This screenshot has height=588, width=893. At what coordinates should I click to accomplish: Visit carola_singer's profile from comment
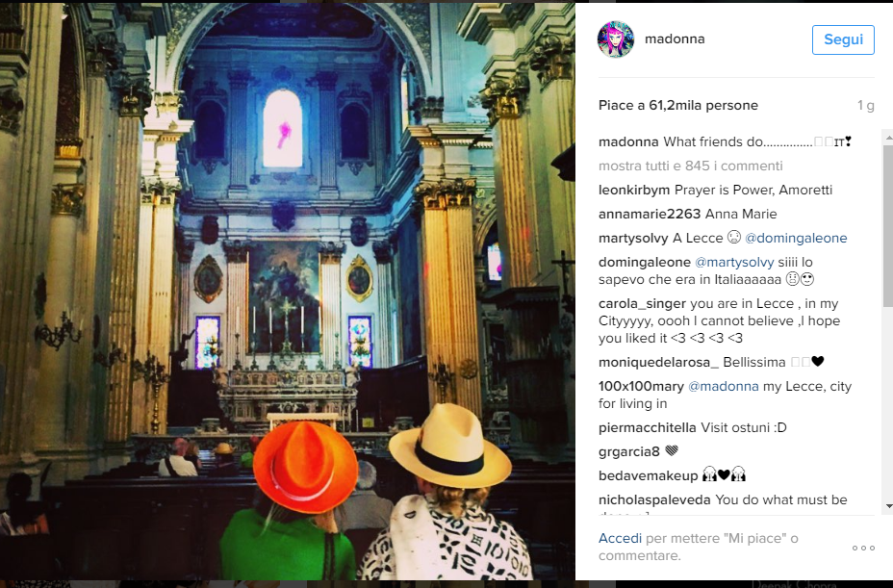[x=642, y=304]
